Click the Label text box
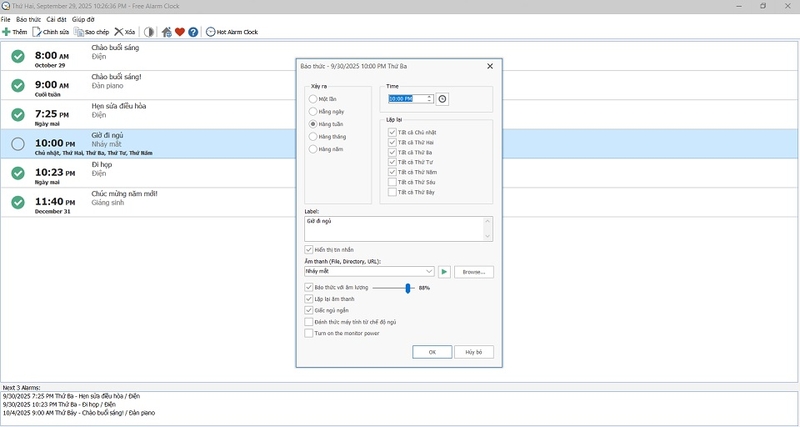The width and height of the screenshot is (800, 427). pyautogui.click(x=394, y=229)
